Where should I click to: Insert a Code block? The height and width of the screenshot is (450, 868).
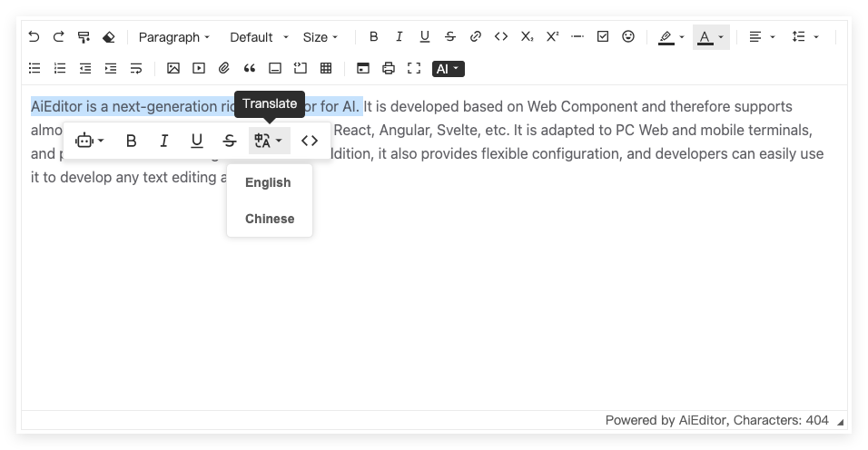[x=301, y=69]
